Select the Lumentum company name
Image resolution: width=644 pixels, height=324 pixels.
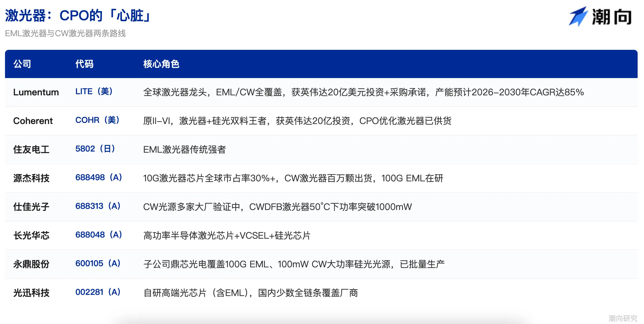coord(36,92)
